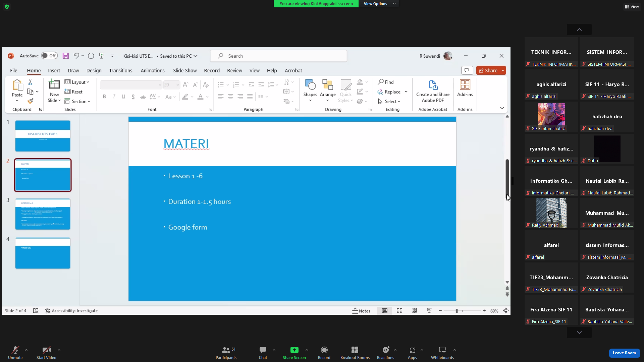Start Slide Show from status bar
The width and height of the screenshot is (644, 362).
[429, 311]
